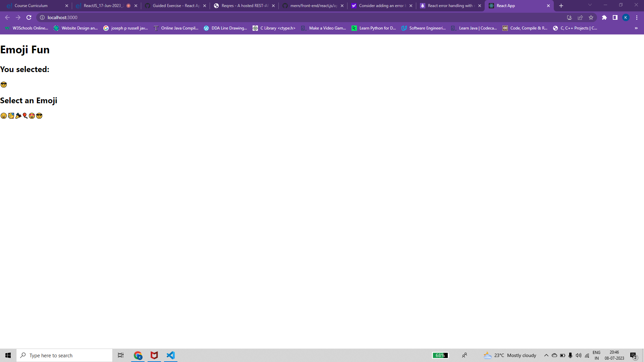The width and height of the screenshot is (644, 362).
Task: Reload the localhost page
Action: click(x=29, y=17)
